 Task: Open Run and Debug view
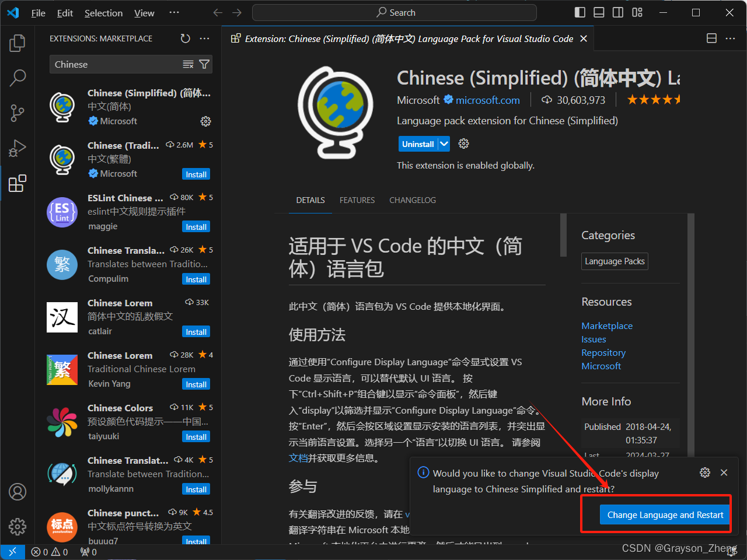[x=18, y=148]
